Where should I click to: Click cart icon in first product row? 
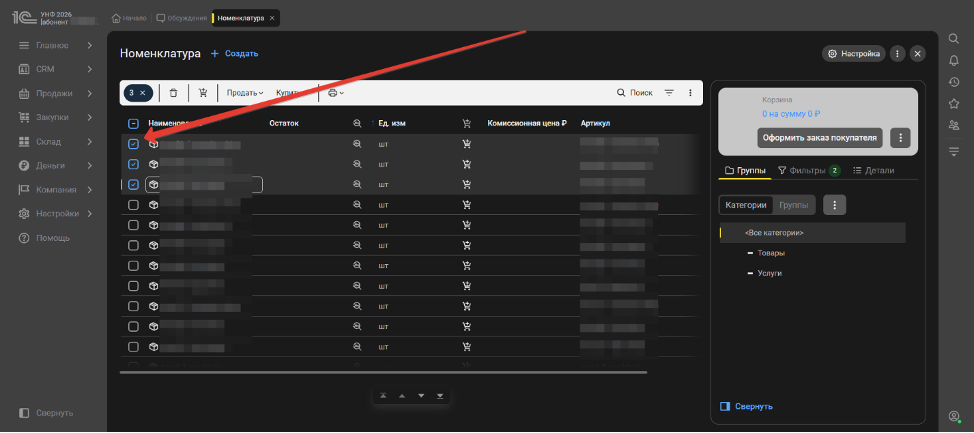(x=467, y=144)
